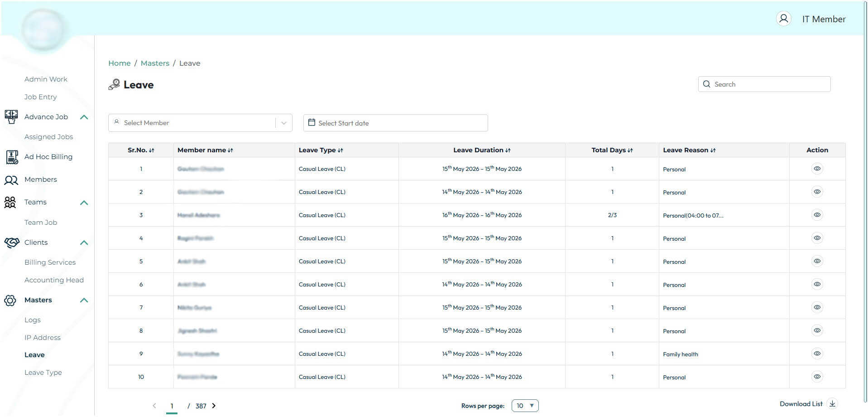Image resolution: width=868 pixels, height=417 pixels.
Task: Sort by Leave Type column arrows
Action: point(340,150)
